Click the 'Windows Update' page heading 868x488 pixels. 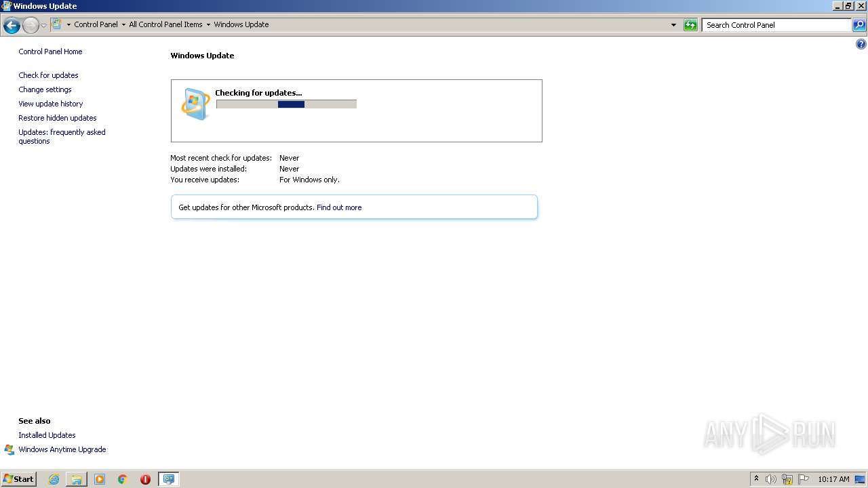click(202, 56)
